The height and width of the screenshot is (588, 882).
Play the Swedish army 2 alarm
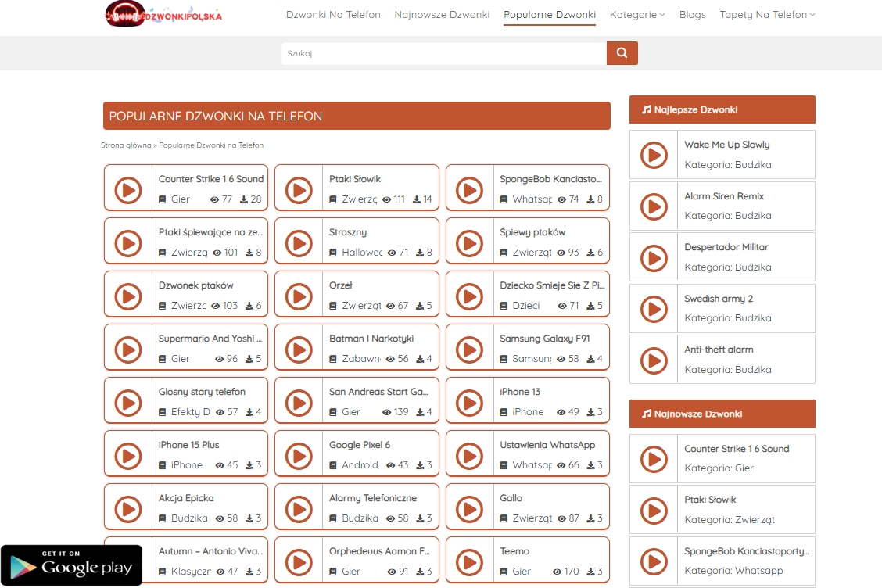click(654, 310)
